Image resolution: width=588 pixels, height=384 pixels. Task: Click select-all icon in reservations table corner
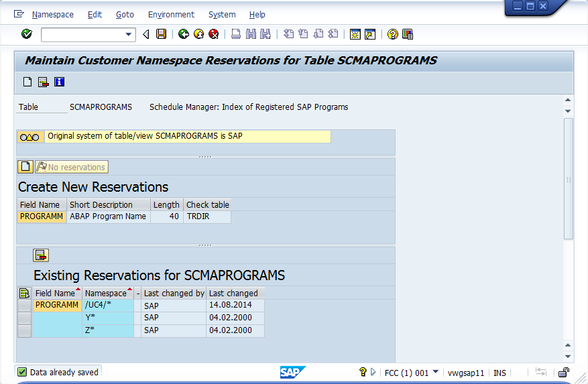(x=24, y=293)
